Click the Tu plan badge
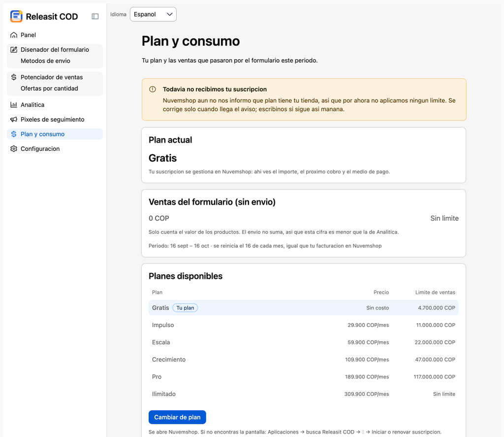Image resolution: width=504 pixels, height=437 pixels. pos(185,308)
